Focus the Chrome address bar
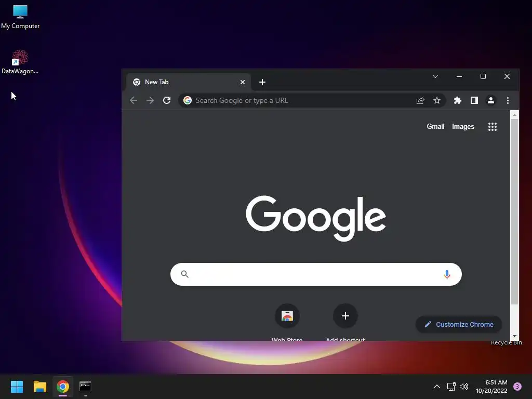This screenshot has height=399, width=532. tap(312, 100)
